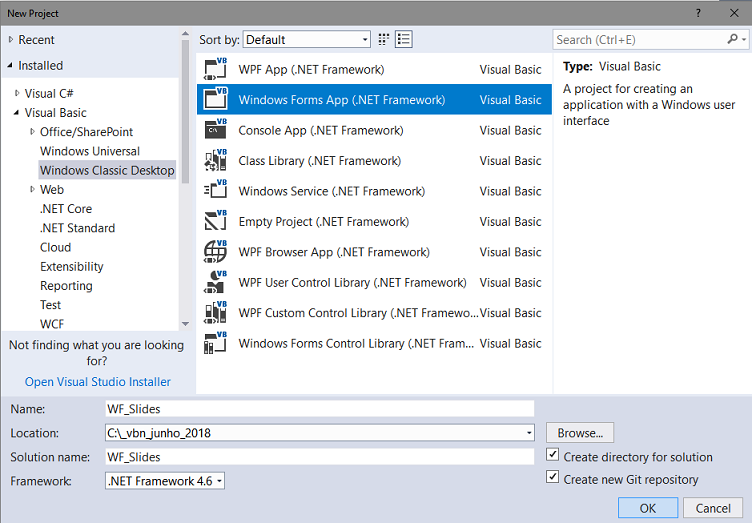Click the Windows Forms Control Library icon

click(x=215, y=343)
